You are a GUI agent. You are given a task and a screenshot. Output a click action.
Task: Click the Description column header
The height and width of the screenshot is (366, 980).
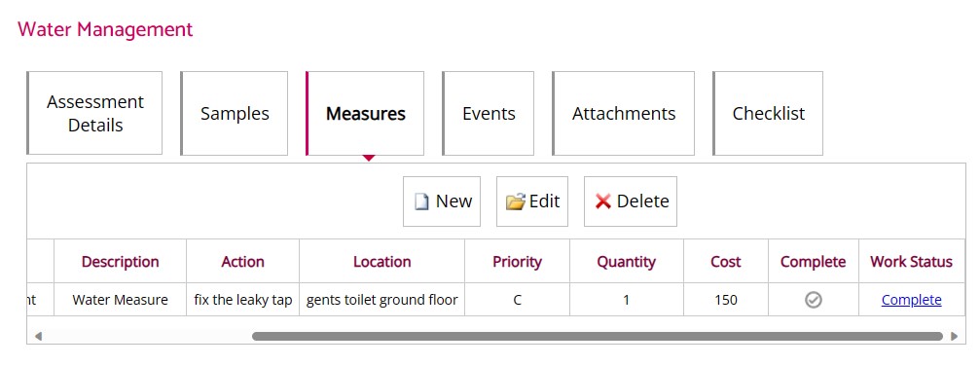[x=120, y=262]
